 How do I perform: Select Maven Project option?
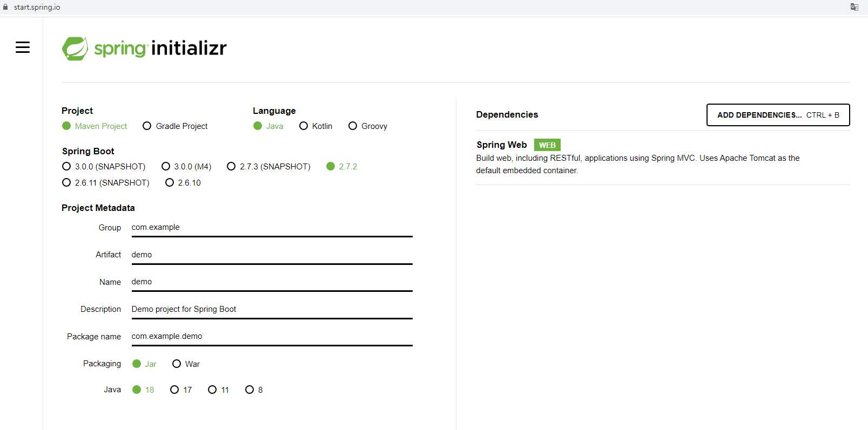click(x=95, y=126)
